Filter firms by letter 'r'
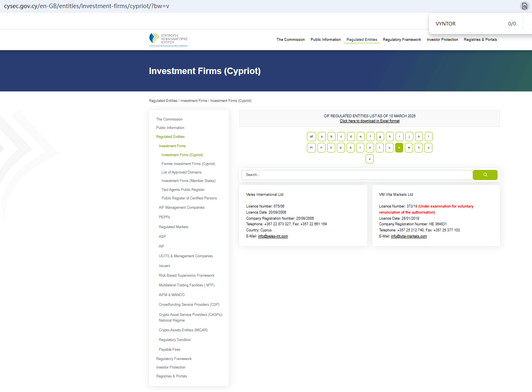This screenshot has width=532, height=392. coord(360,148)
